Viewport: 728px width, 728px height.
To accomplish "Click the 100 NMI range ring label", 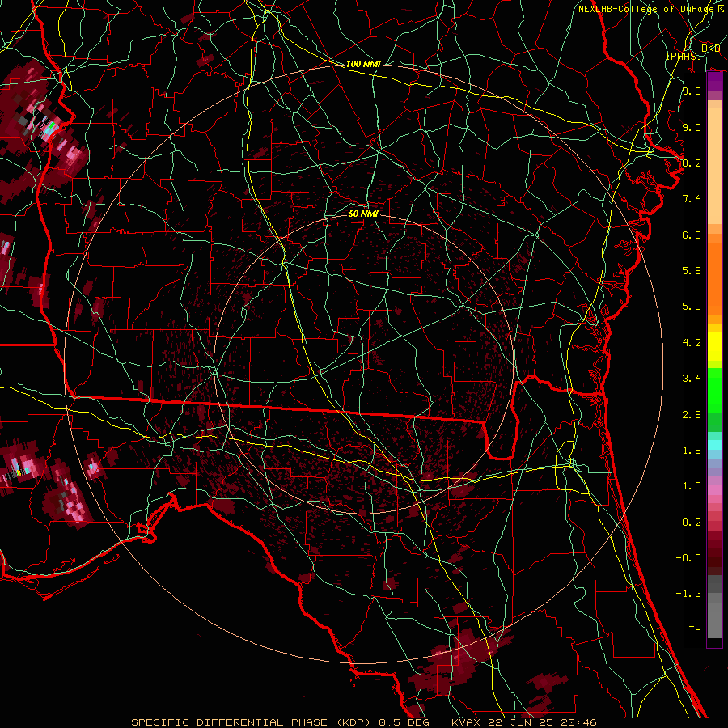I will pyautogui.click(x=363, y=64).
